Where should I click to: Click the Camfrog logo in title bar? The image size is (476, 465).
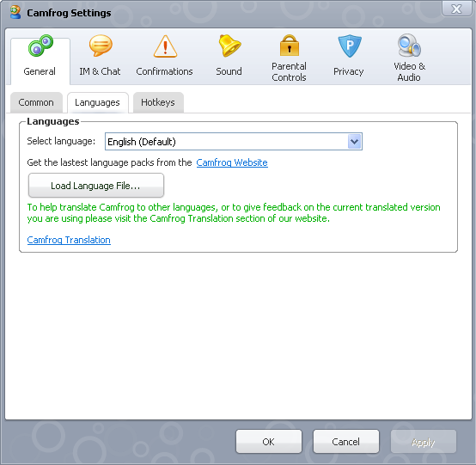(x=15, y=12)
